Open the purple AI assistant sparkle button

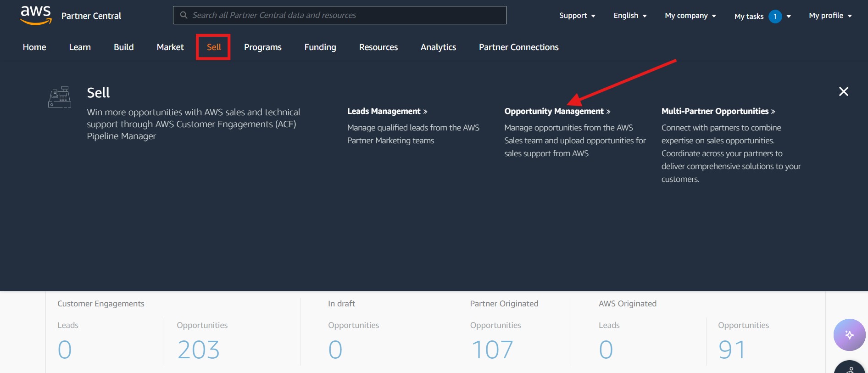[x=849, y=335]
